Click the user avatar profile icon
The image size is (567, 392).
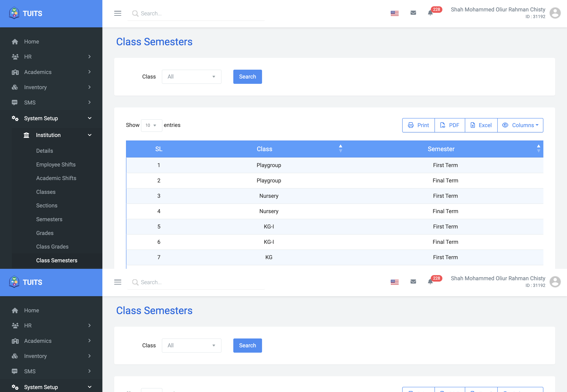(x=555, y=13)
